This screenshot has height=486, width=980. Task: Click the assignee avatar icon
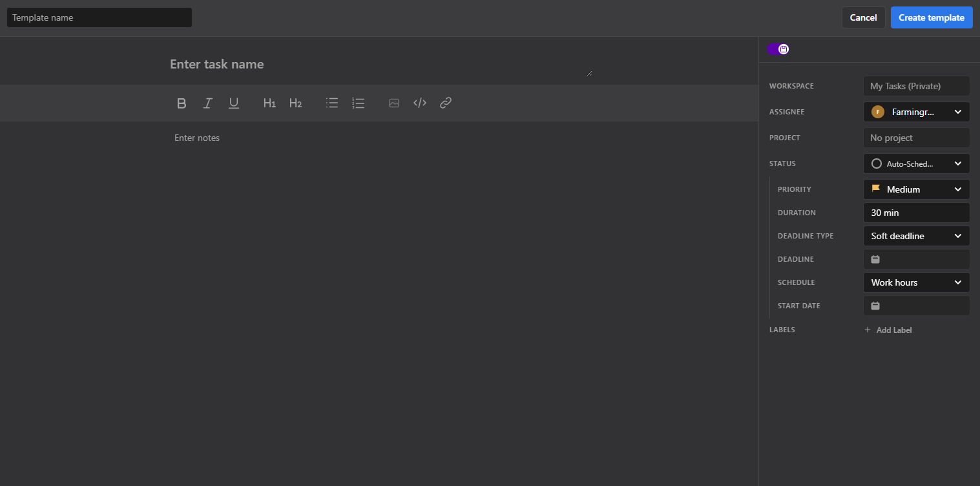pos(878,112)
